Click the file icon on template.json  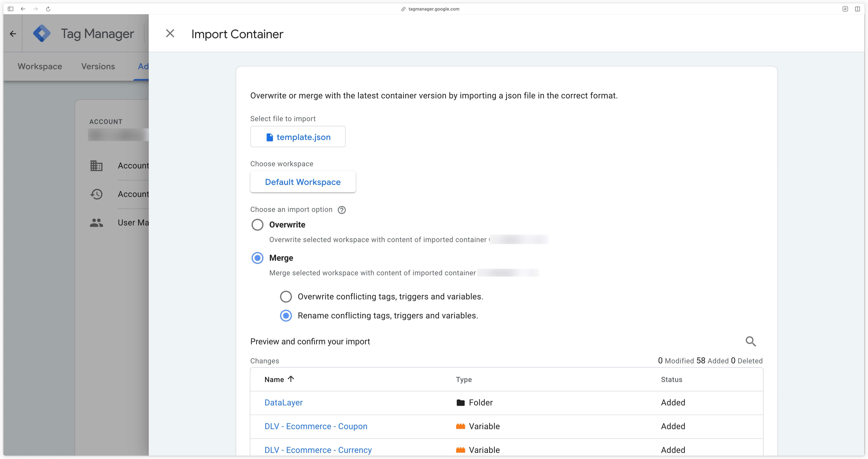point(270,137)
